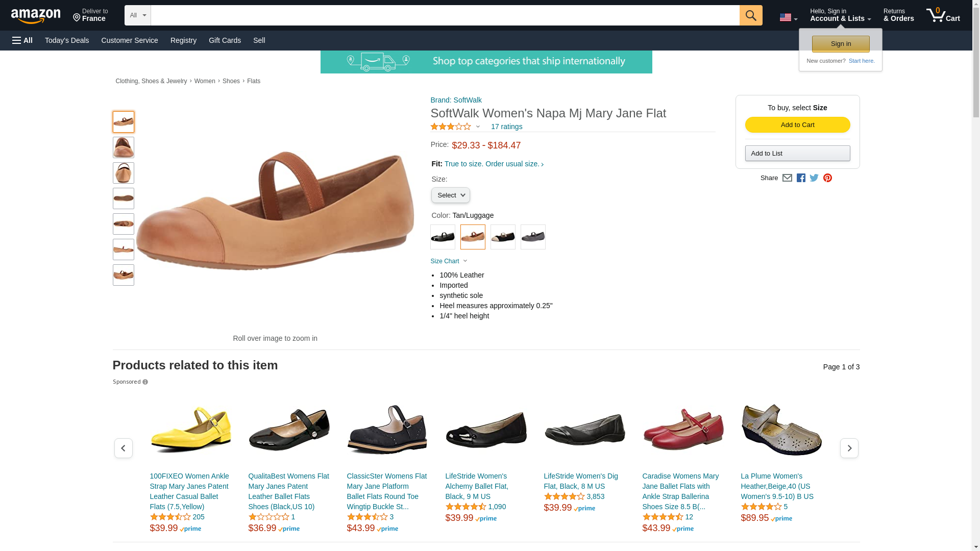
Task: Open the 17 ratings link
Action: (x=506, y=127)
